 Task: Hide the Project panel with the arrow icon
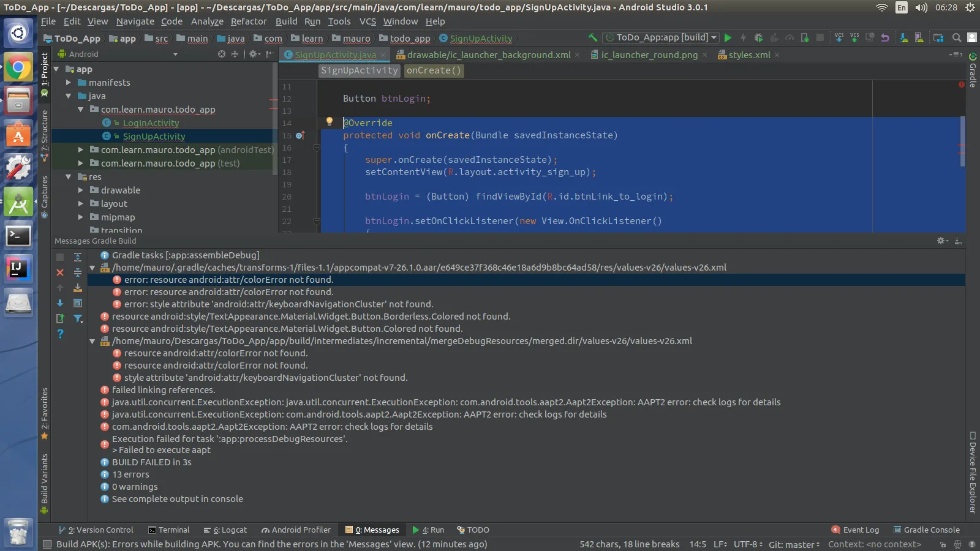coord(269,54)
